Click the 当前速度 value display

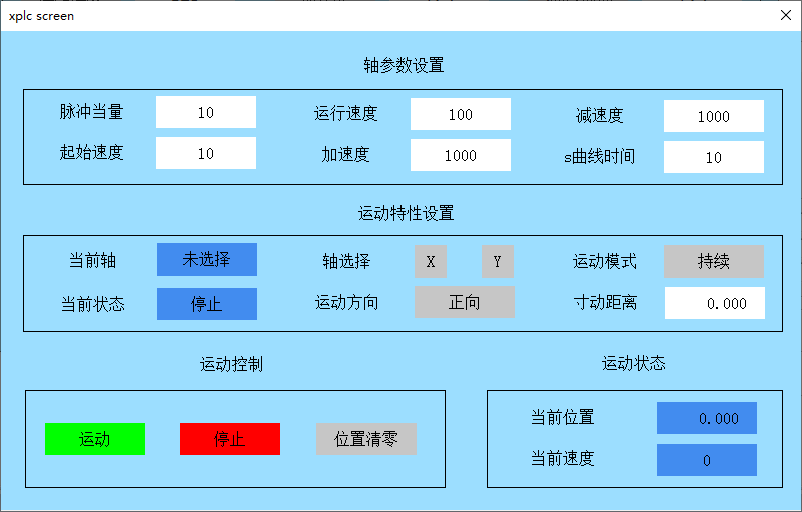click(x=706, y=460)
